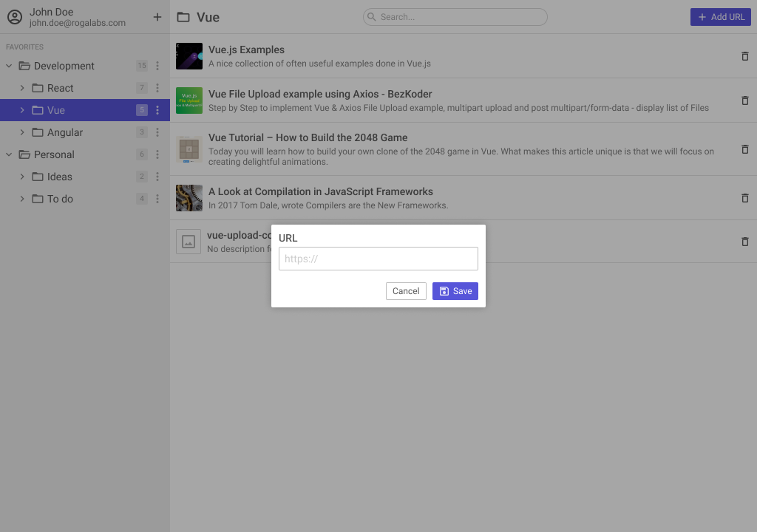The width and height of the screenshot is (757, 532).
Task: Open the gears thumbnail for Compilation article
Action: 189,198
